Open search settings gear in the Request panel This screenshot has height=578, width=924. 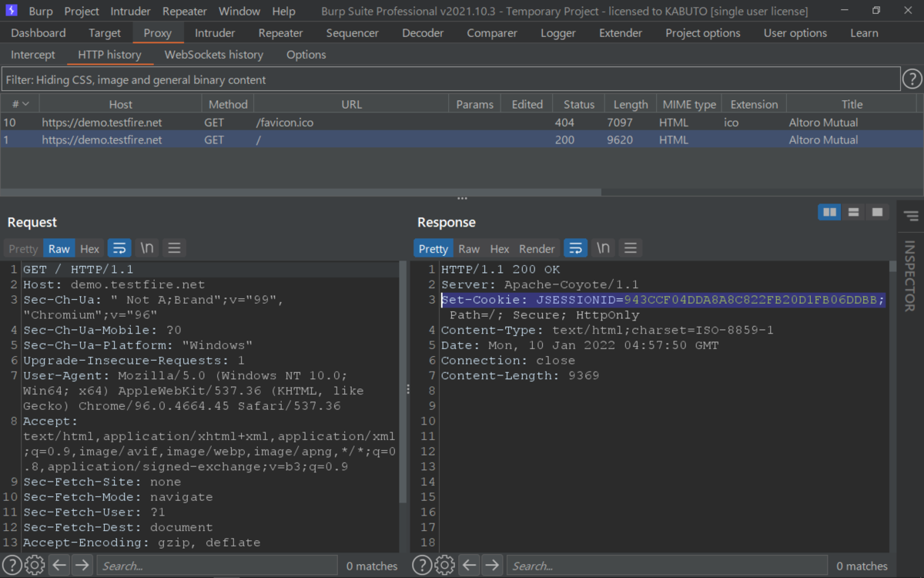coord(35,566)
